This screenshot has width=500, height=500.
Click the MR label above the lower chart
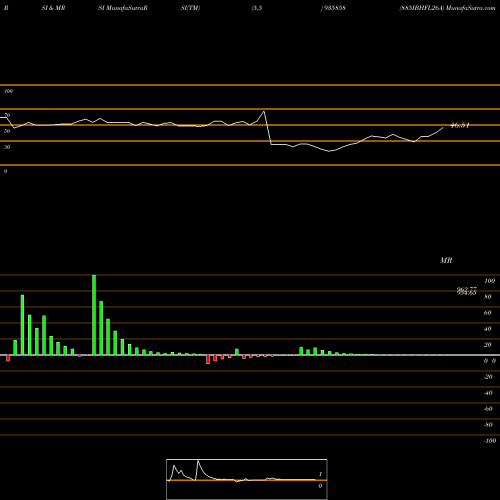click(446, 260)
